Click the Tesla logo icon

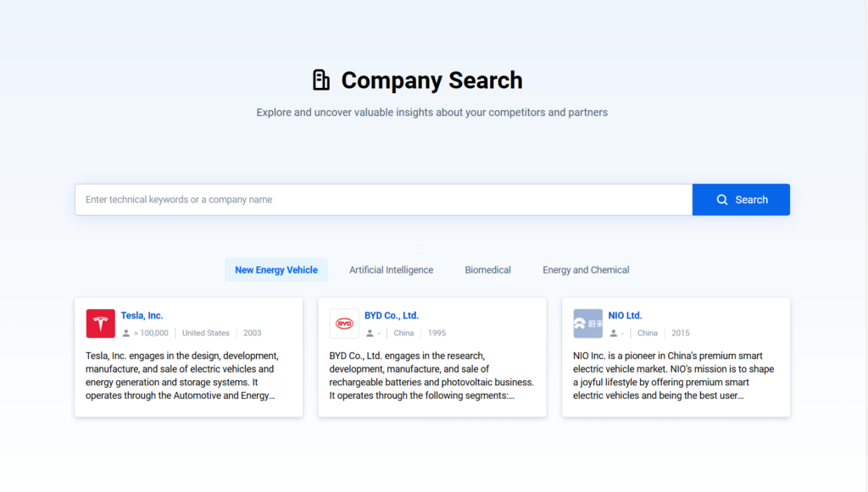point(100,323)
